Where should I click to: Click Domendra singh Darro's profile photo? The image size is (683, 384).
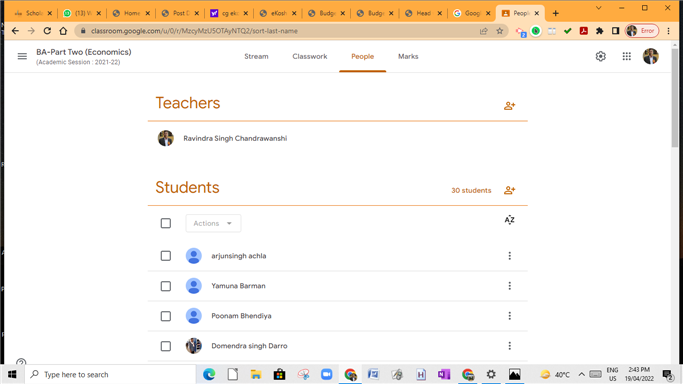tap(193, 346)
